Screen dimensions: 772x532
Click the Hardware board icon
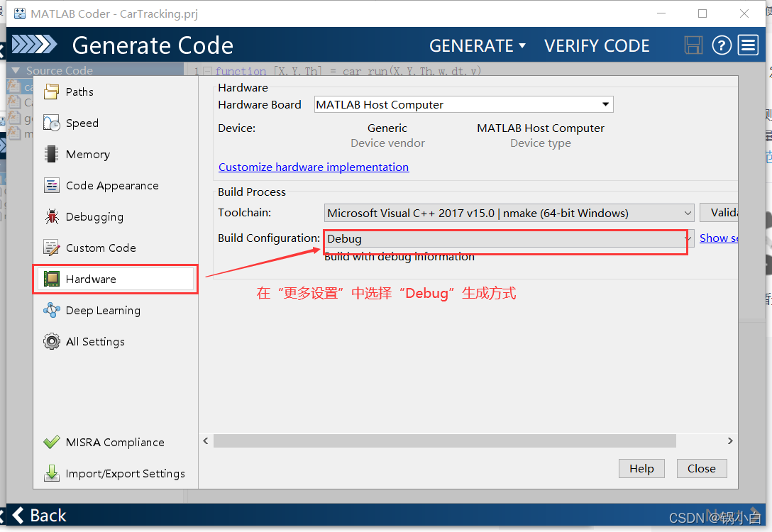[51, 279]
